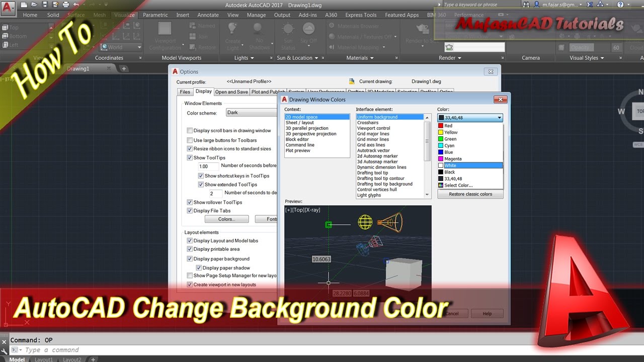Switch to the Annotate ribbon tab
Viewport: 644px width, 362px height.
tap(208, 15)
